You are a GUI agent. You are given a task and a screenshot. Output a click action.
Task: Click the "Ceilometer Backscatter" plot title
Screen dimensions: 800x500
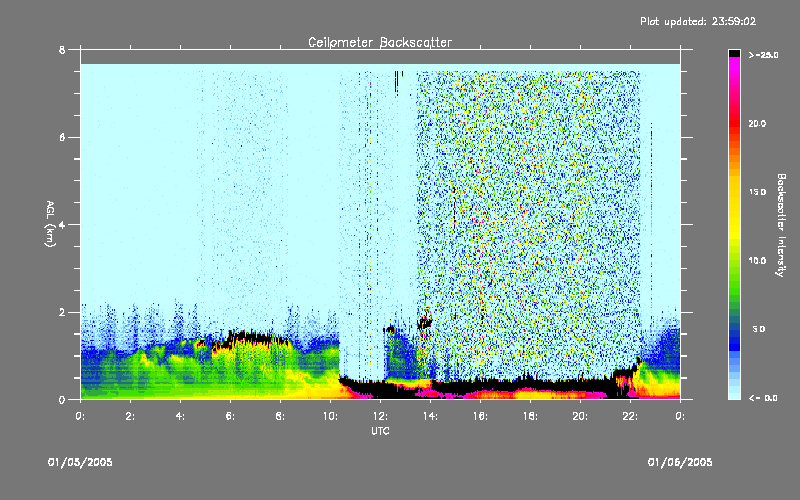point(380,42)
